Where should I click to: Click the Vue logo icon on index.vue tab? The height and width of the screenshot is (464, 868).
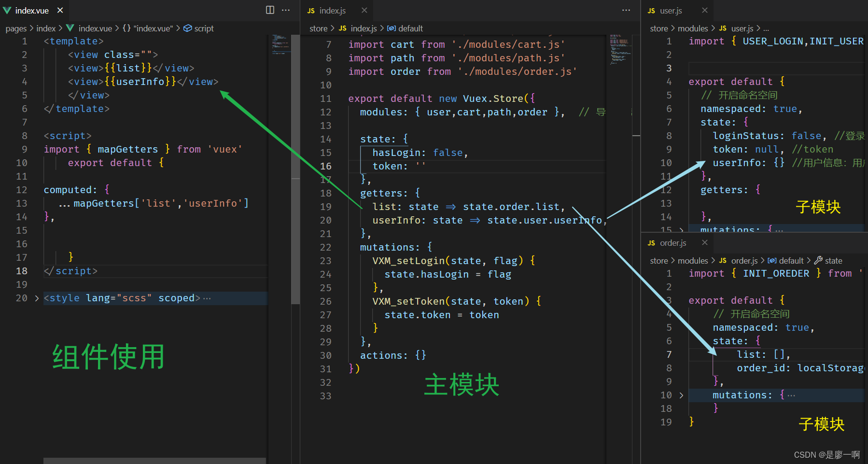point(7,10)
